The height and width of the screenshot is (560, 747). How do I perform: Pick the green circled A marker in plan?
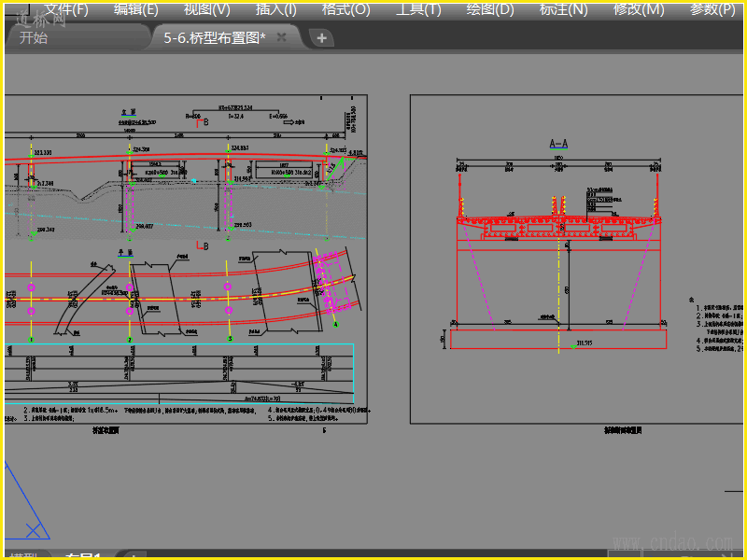pos(335,324)
